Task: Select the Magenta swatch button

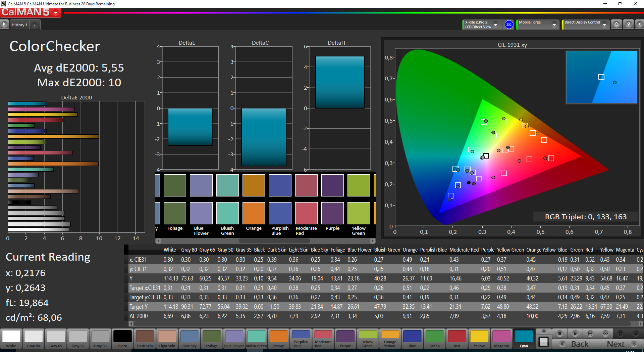Action: click(x=501, y=339)
